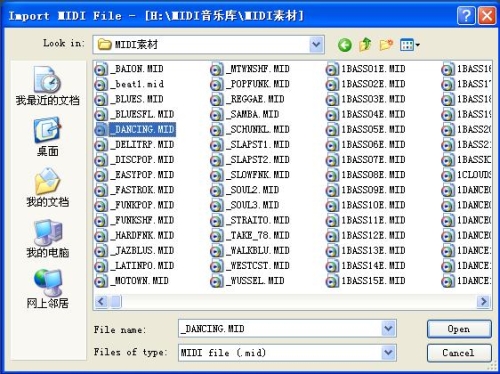
Task: Select the file icon for _MOTOWN.MID
Action: (101, 281)
